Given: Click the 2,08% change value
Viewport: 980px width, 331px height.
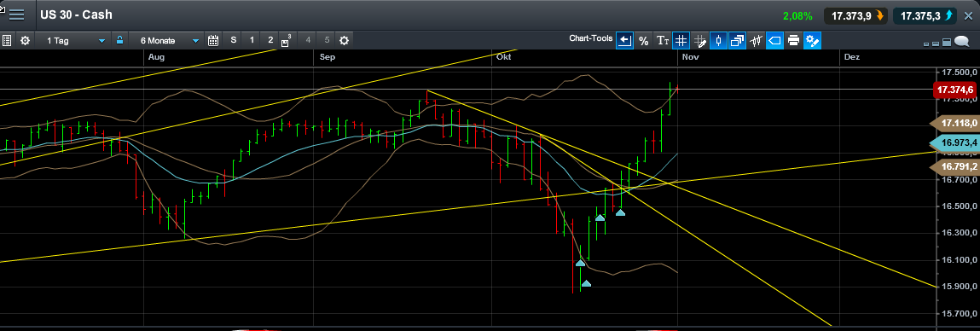Looking at the screenshot, I should tap(797, 15).
